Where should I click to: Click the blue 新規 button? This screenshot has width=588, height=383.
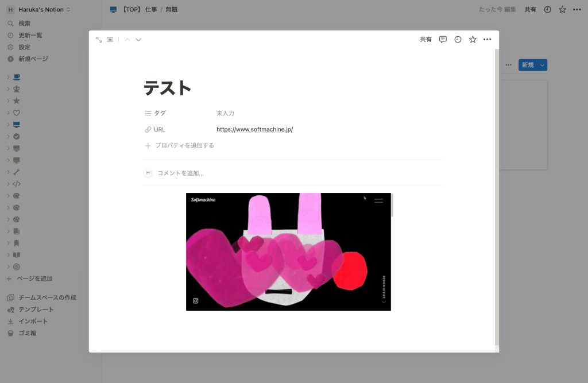[x=528, y=65]
